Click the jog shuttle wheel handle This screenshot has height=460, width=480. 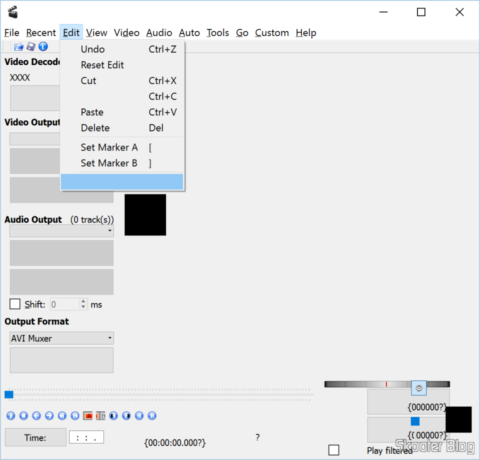click(x=419, y=388)
